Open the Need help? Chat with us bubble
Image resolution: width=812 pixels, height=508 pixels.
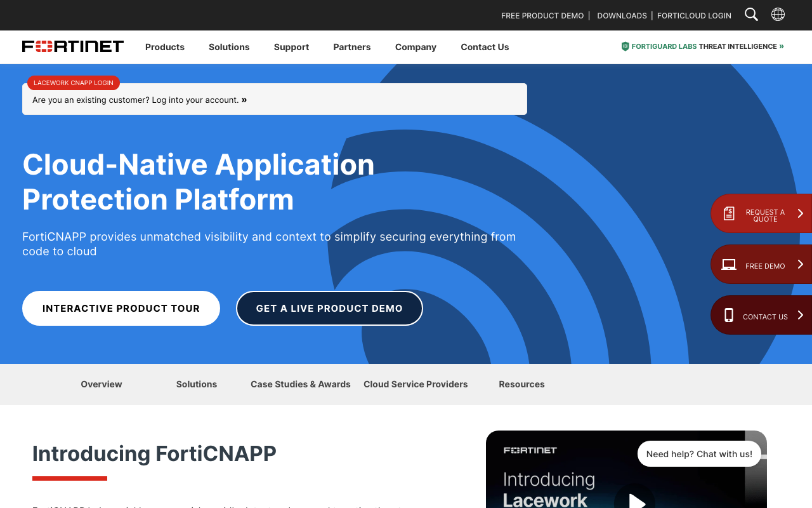pyautogui.click(x=699, y=453)
